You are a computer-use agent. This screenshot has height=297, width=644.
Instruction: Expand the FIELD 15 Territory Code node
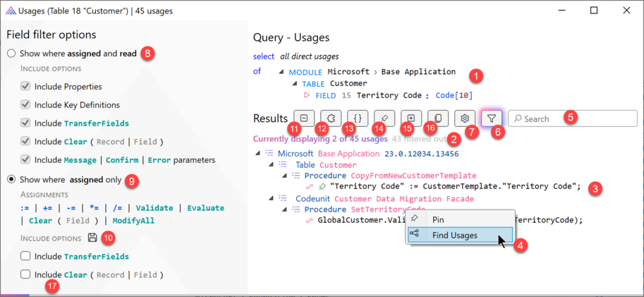306,95
